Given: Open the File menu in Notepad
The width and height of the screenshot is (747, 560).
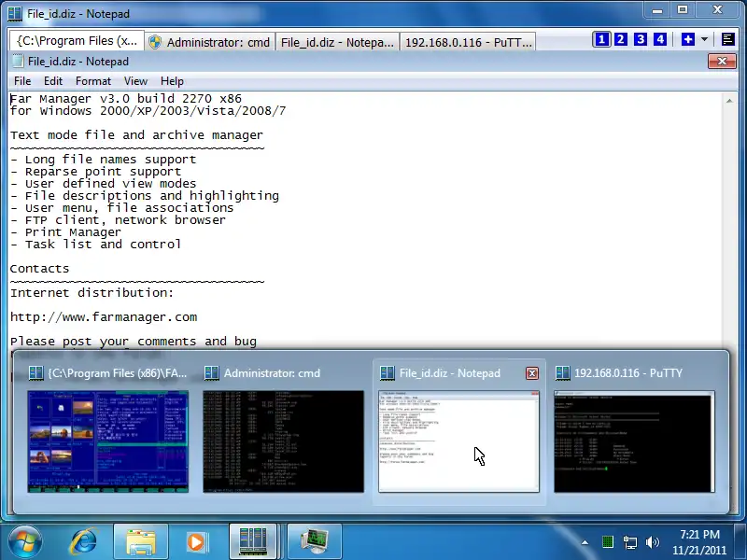Looking at the screenshot, I should coord(22,81).
